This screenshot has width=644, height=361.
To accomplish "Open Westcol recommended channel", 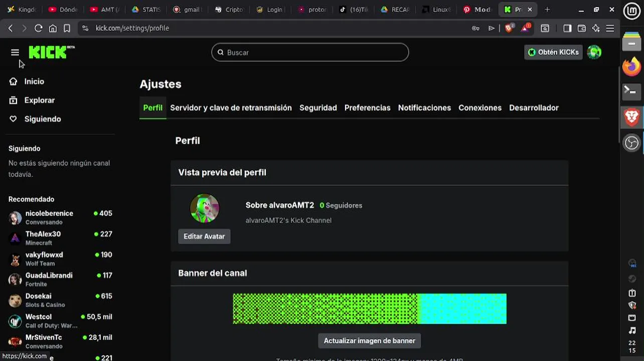I will (x=60, y=321).
